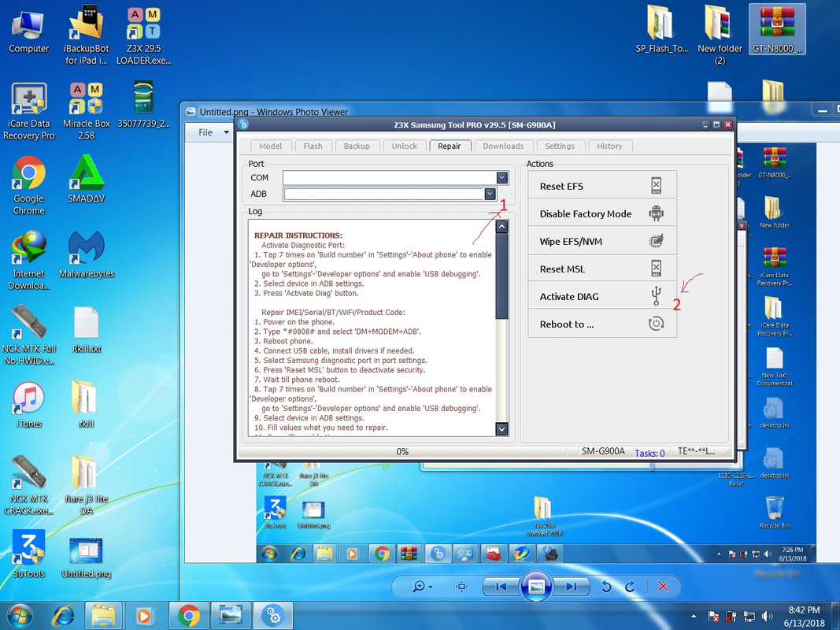840x630 pixels.
Task: Select the Untitled.png icon below 3uTools.
Action: point(87,558)
